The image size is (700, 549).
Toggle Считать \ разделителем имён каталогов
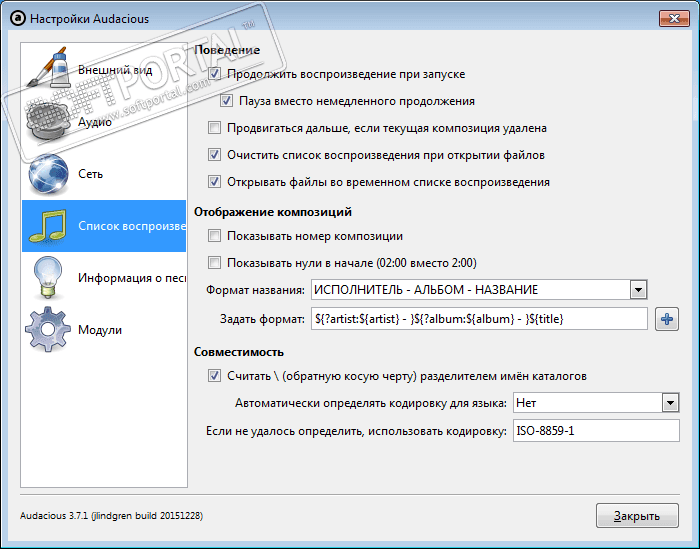[x=215, y=376]
